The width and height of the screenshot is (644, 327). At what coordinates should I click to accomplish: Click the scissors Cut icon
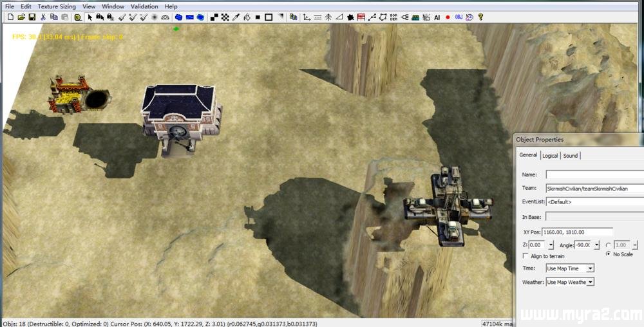click(x=43, y=17)
